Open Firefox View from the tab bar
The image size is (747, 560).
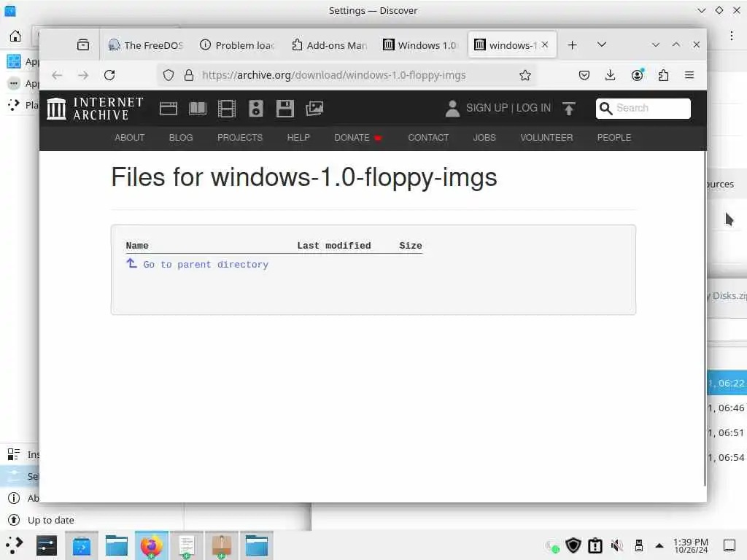[x=83, y=44]
